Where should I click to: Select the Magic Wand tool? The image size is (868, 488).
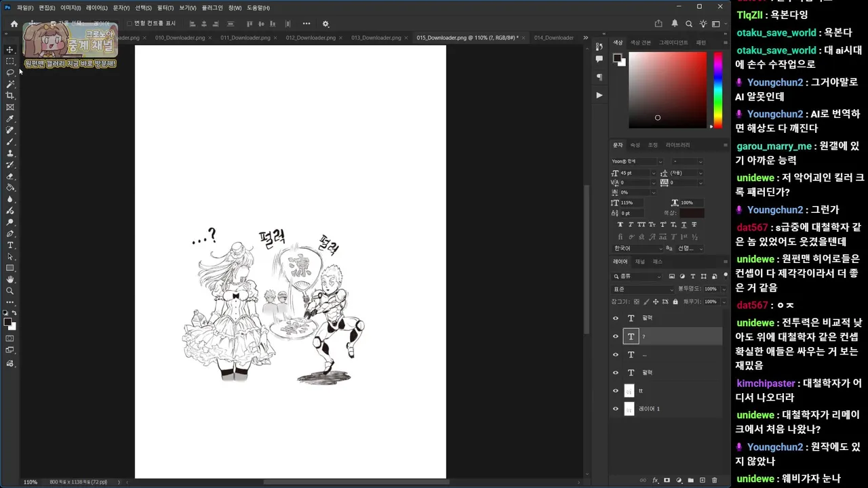pos(9,84)
